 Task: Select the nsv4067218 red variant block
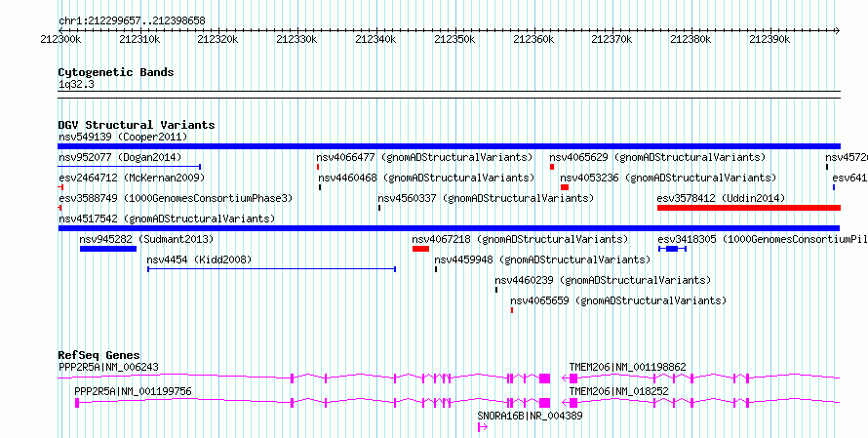point(420,249)
